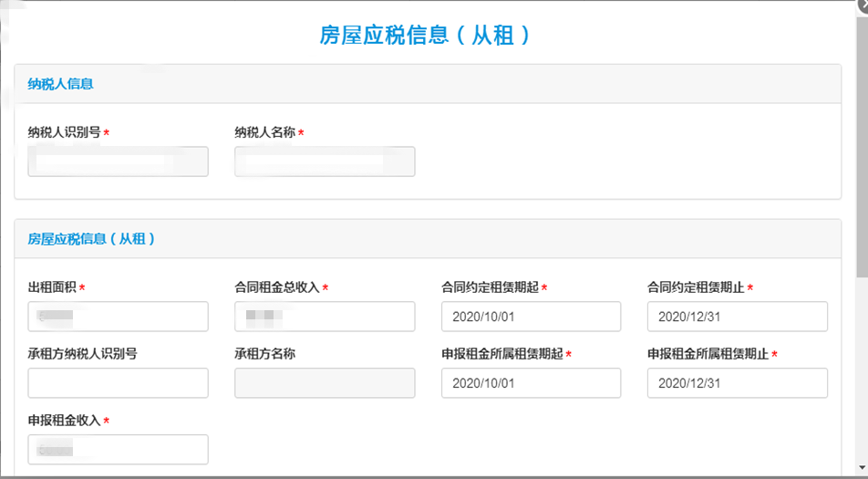The height and width of the screenshot is (479, 868).
Task: Select the 合同租金总收入 input field
Action: point(325,317)
